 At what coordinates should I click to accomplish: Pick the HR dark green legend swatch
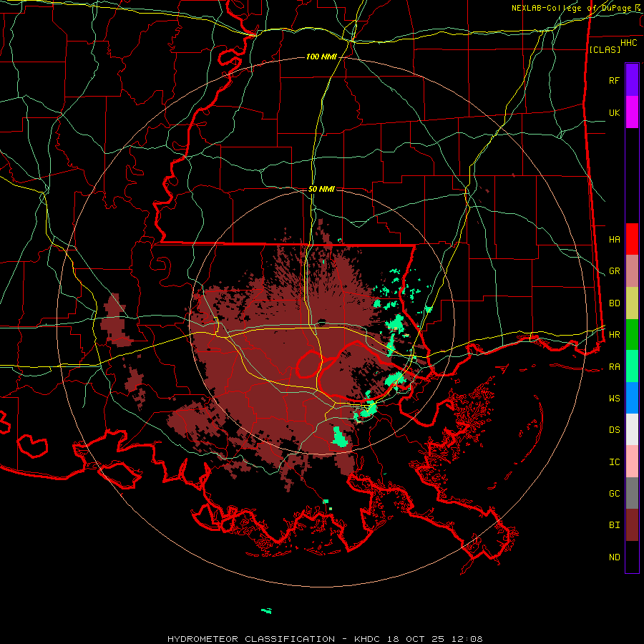(x=632, y=335)
